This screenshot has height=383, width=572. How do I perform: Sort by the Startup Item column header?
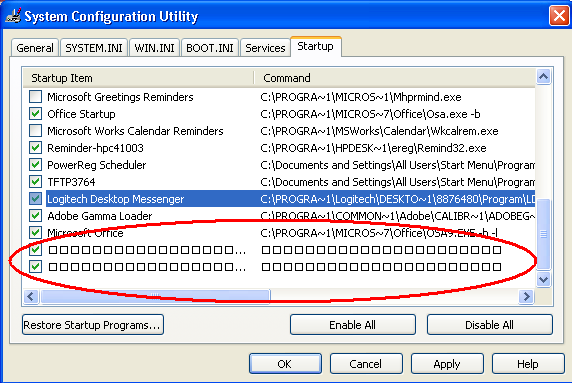pyautogui.click(x=139, y=78)
